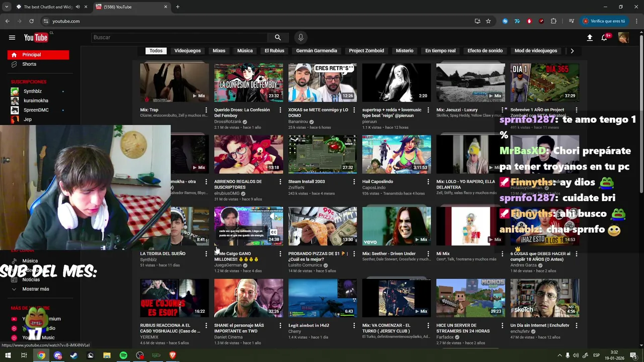Image resolution: width=644 pixels, height=362 pixels.
Task: Open the PROBANDO PIZZAS DE $1 thumbnail
Action: pos(323,226)
